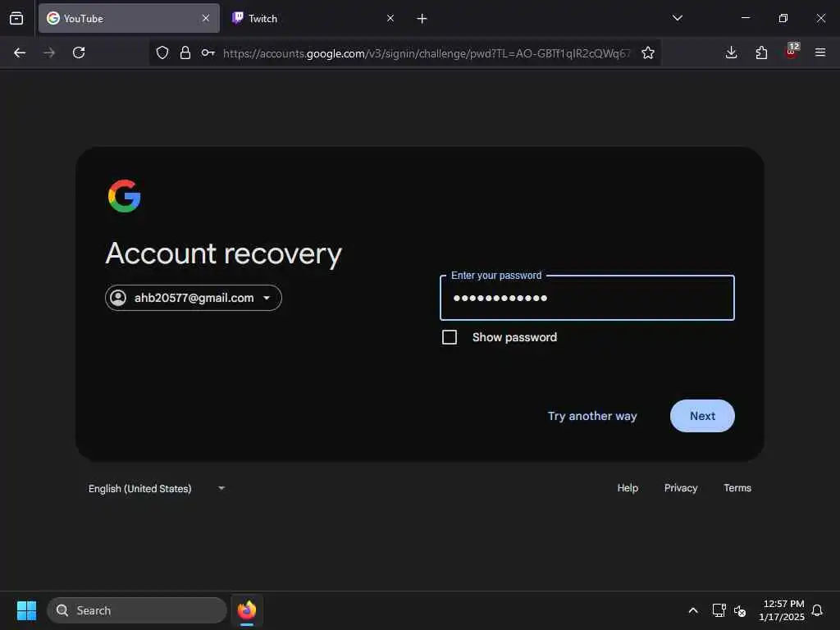Close the Twitch tab

click(x=390, y=18)
